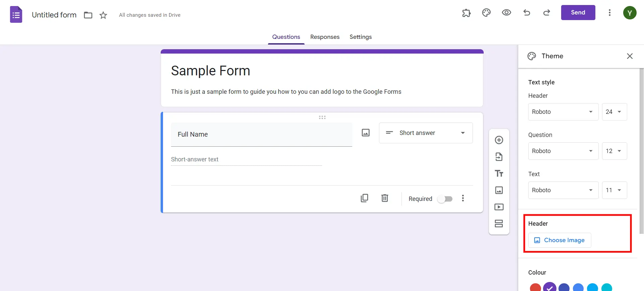644x291 pixels.
Task: Open question more options three dots
Action: click(x=463, y=198)
